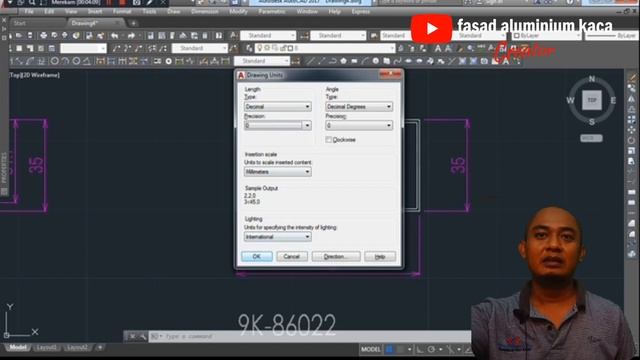Tick the Clockwise checkbox
Image resolution: width=640 pixels, height=360 pixels.
329,140
